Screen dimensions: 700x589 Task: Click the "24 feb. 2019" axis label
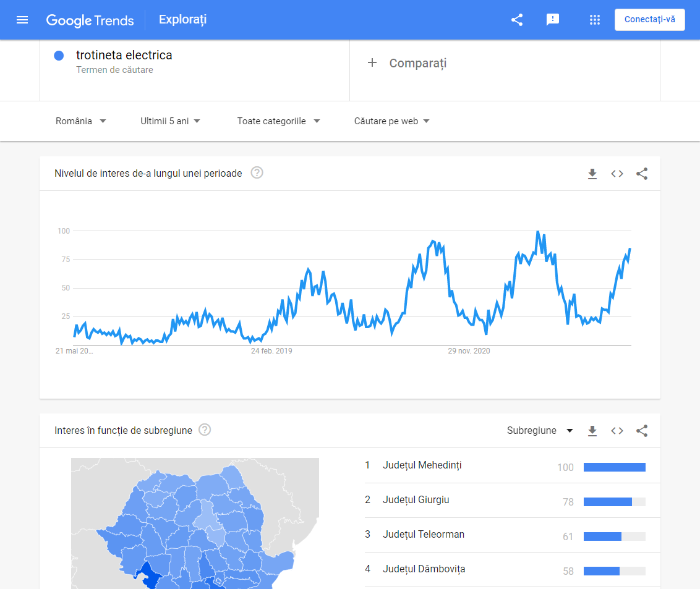click(x=271, y=350)
